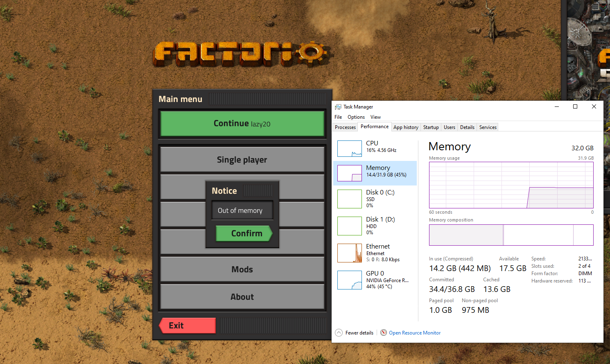Click the Committed 34.4/36.8 GB value
The image size is (610, 364).
coord(452,289)
